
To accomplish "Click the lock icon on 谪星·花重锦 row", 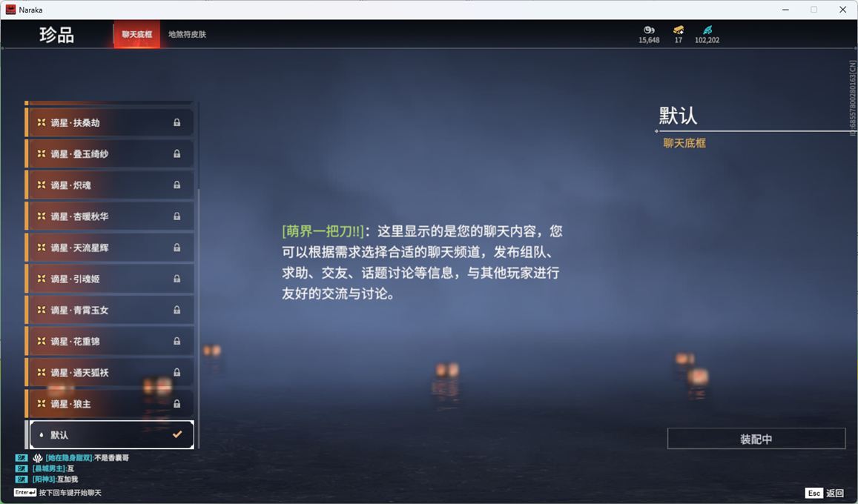I will (x=176, y=340).
